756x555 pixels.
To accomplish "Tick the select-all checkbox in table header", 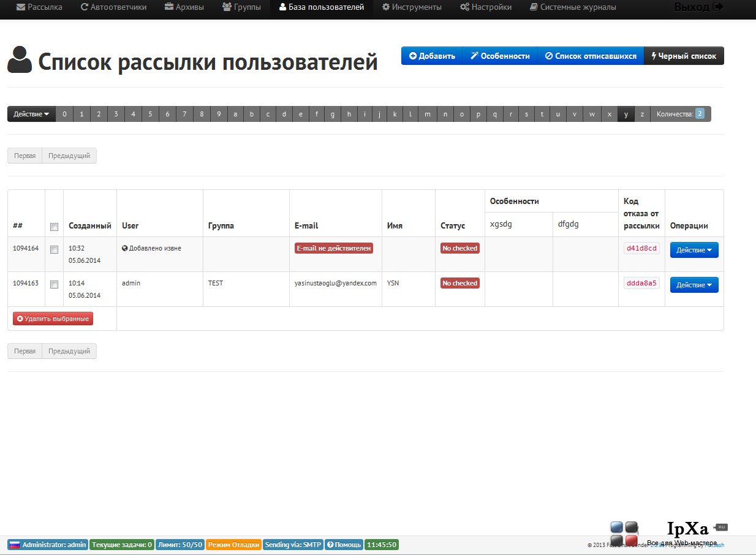I will [x=54, y=227].
